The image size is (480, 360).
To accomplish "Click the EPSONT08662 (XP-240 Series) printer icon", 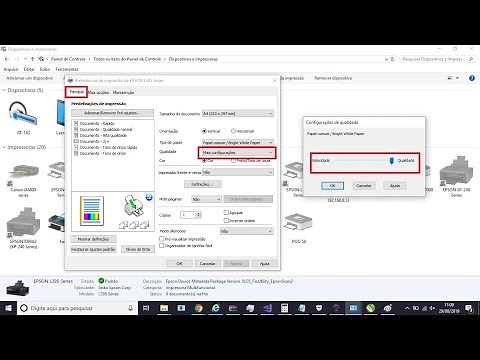I will coord(23,221).
